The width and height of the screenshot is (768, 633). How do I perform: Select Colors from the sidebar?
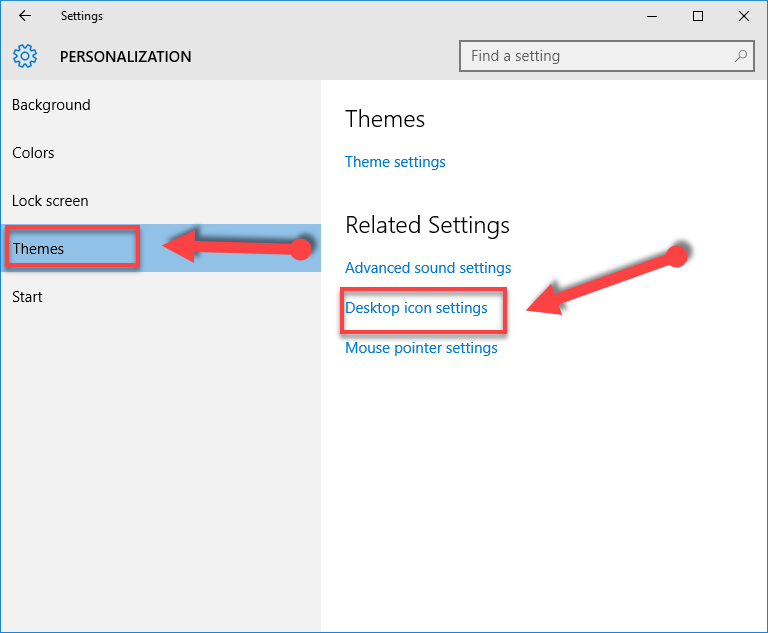33,153
